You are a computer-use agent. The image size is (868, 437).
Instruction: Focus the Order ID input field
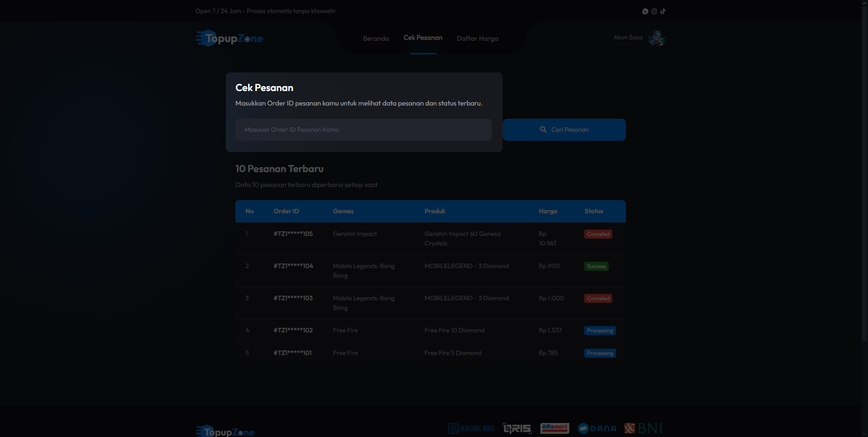[x=363, y=130]
